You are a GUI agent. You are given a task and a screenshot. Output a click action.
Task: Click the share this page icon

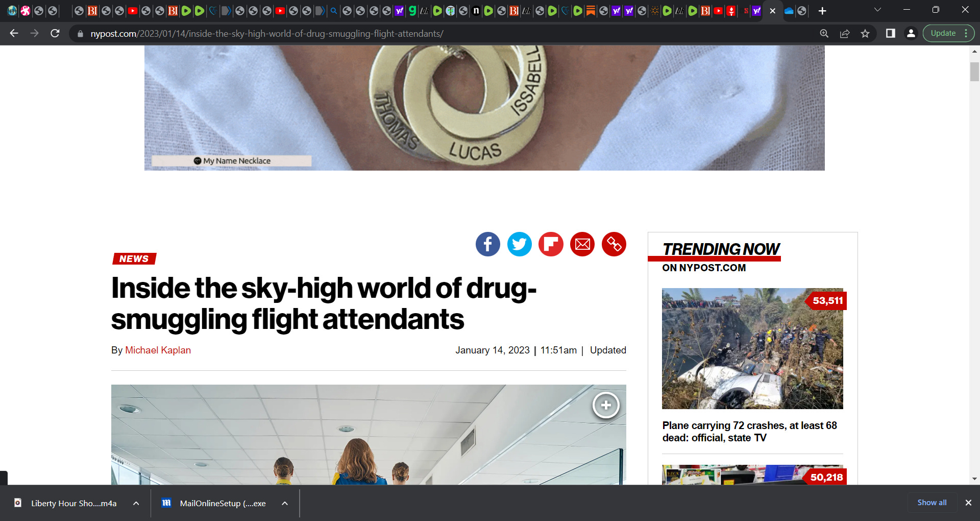point(845,33)
